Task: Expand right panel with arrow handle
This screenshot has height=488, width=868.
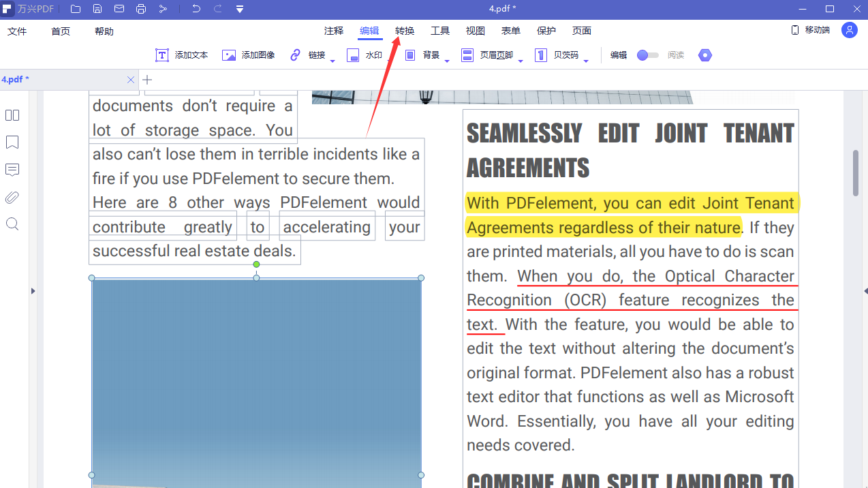Action: 865,291
